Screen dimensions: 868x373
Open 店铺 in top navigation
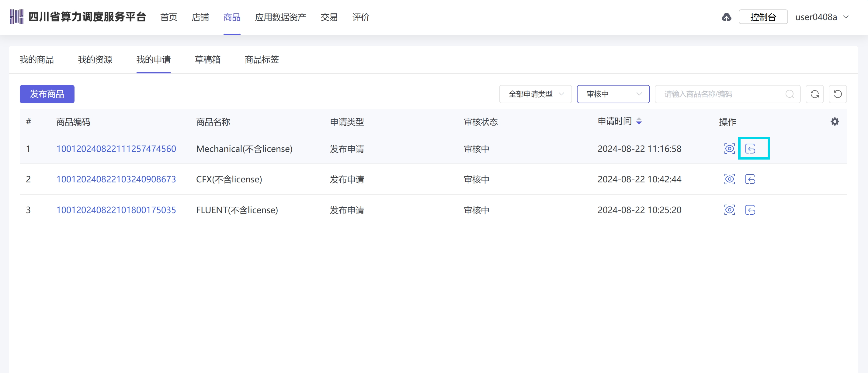pyautogui.click(x=200, y=17)
